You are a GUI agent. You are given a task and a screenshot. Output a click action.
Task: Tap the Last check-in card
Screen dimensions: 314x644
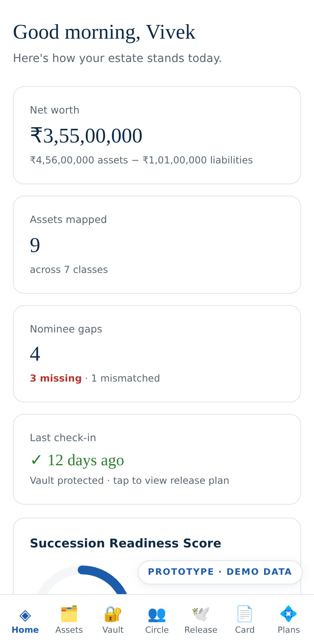pyautogui.click(x=157, y=459)
